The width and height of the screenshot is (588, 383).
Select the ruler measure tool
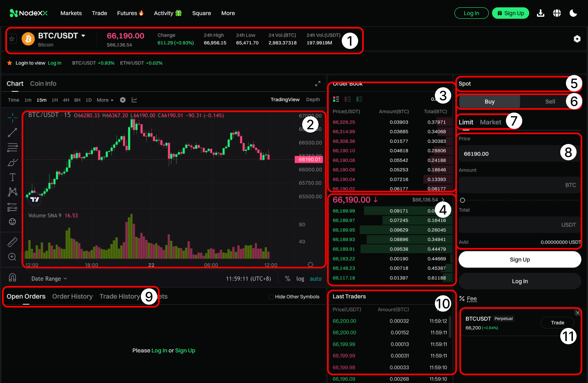tap(13, 242)
